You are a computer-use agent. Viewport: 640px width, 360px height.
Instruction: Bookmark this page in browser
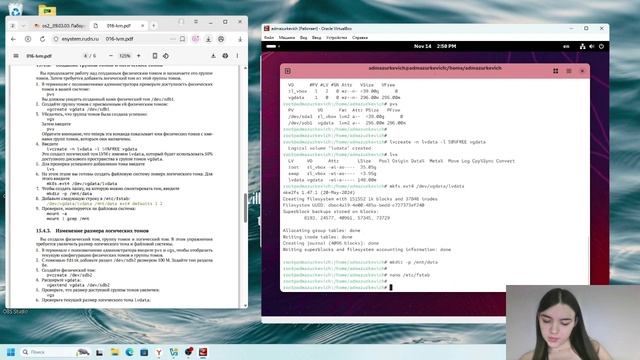pos(182,39)
